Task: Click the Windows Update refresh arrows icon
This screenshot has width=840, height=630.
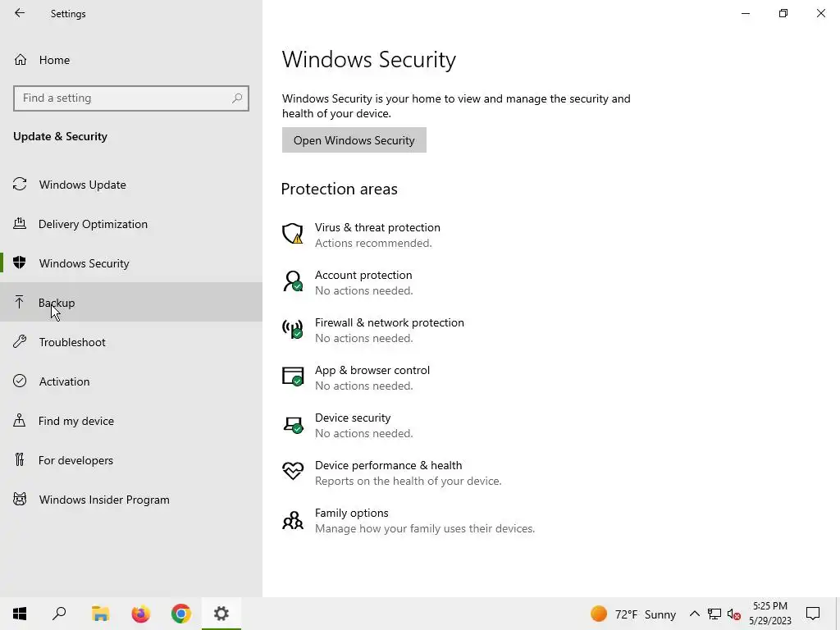Action: (x=20, y=185)
